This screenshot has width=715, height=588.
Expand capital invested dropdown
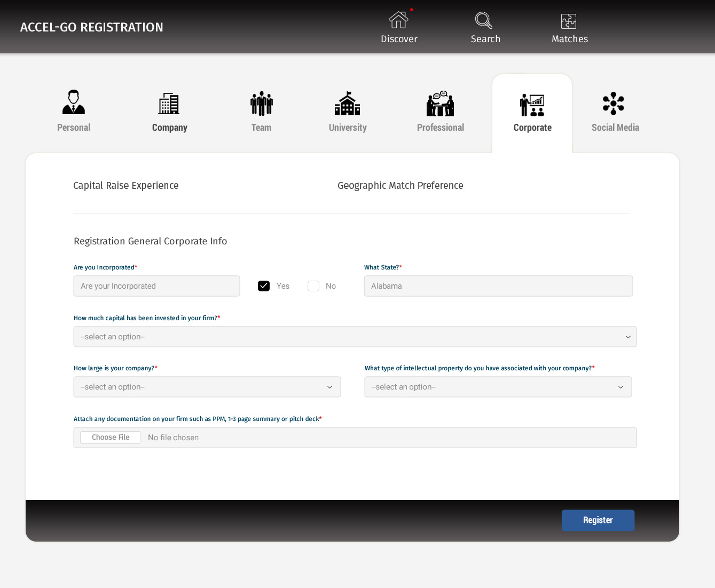point(355,337)
